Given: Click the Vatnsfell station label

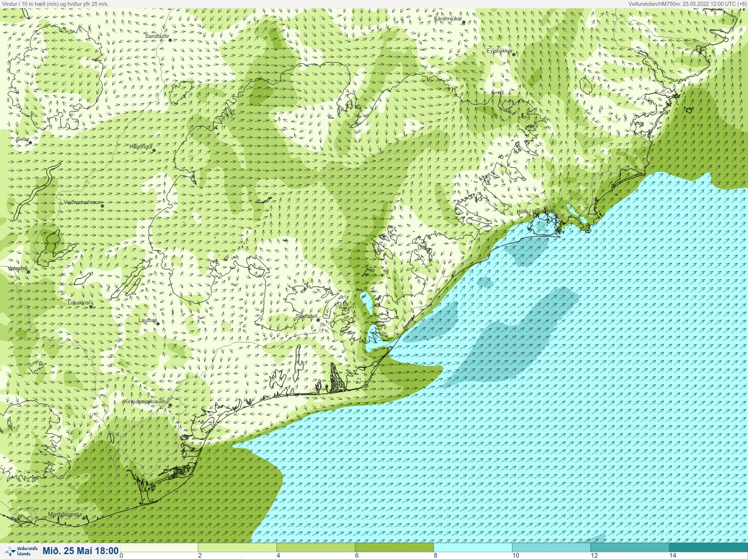Looking at the screenshot, I should [x=18, y=268].
